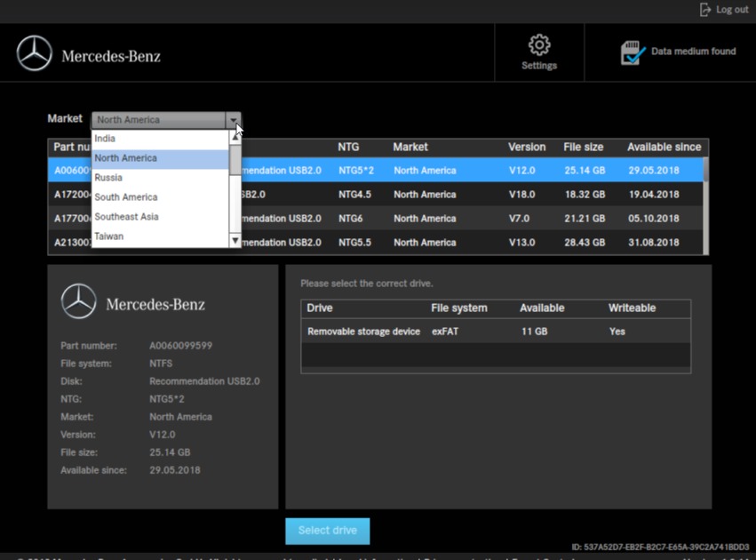
Task: Click the 19.04.2018 date cell
Action: tap(654, 195)
